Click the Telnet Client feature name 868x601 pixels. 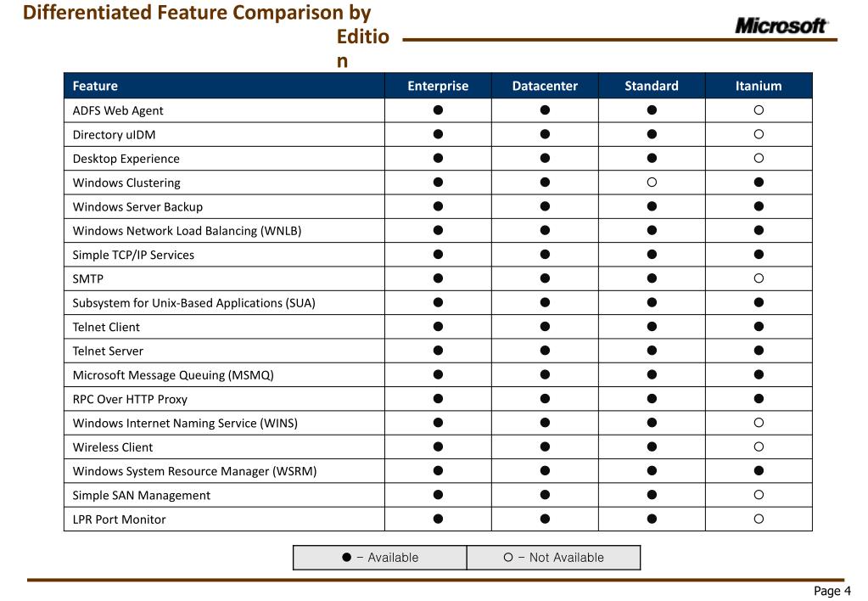pos(106,327)
